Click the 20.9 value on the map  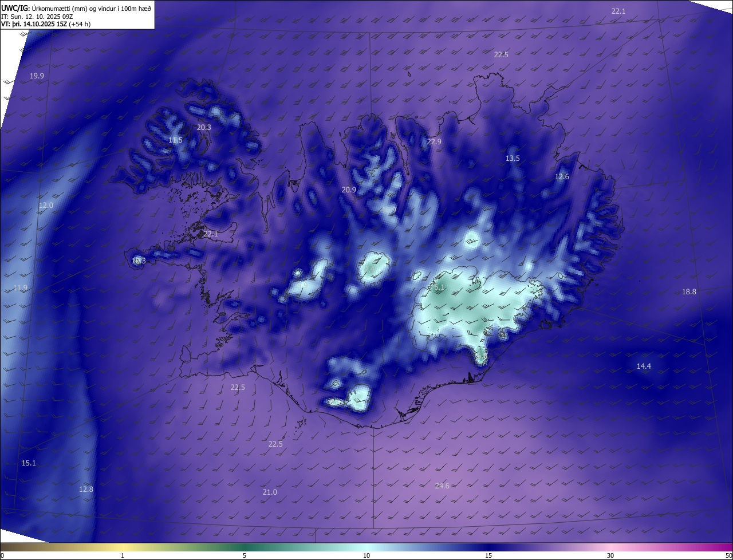coord(349,190)
